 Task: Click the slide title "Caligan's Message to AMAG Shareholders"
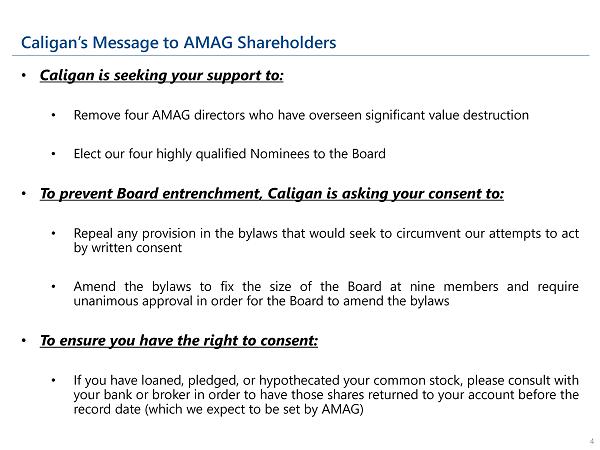click(x=179, y=42)
